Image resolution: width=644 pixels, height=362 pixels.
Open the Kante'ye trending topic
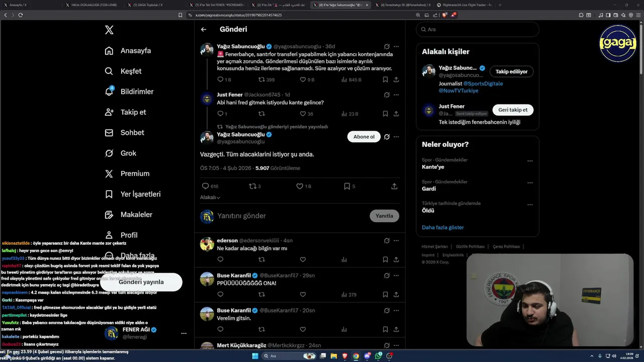pyautogui.click(x=433, y=167)
